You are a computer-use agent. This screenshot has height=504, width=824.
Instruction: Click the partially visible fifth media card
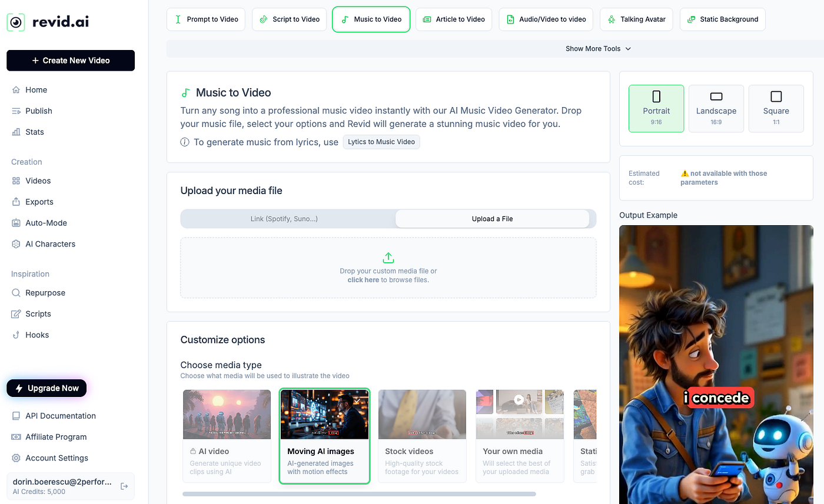[x=585, y=436]
